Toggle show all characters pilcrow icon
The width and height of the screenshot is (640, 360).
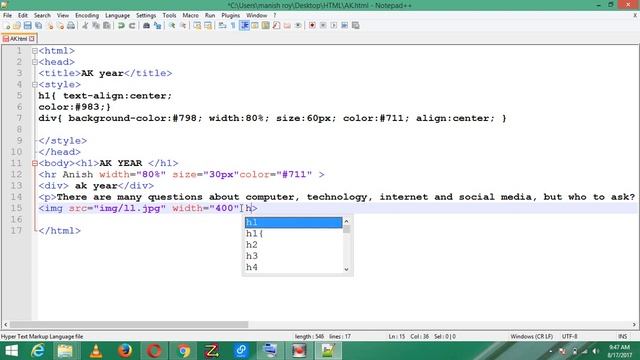click(x=233, y=25)
